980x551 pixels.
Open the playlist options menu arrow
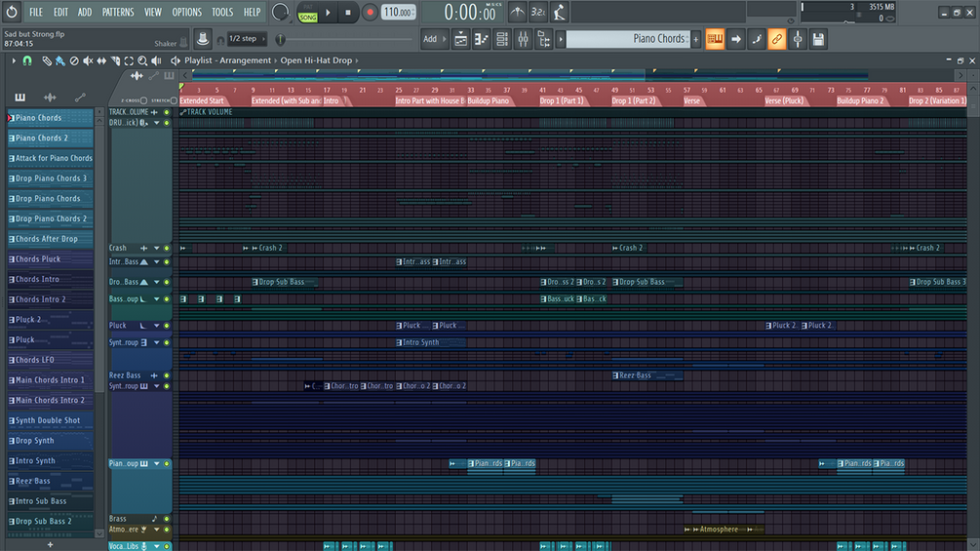tap(13, 60)
